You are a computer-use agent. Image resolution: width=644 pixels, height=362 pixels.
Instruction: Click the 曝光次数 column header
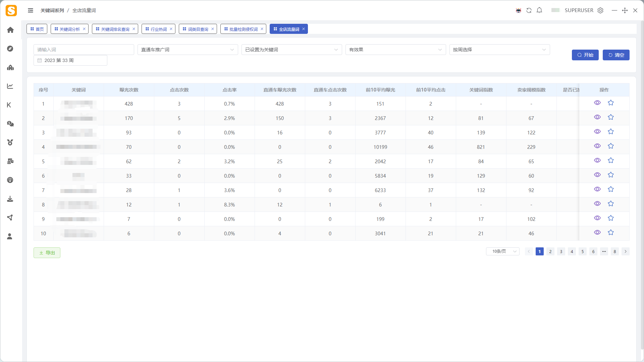coord(129,90)
